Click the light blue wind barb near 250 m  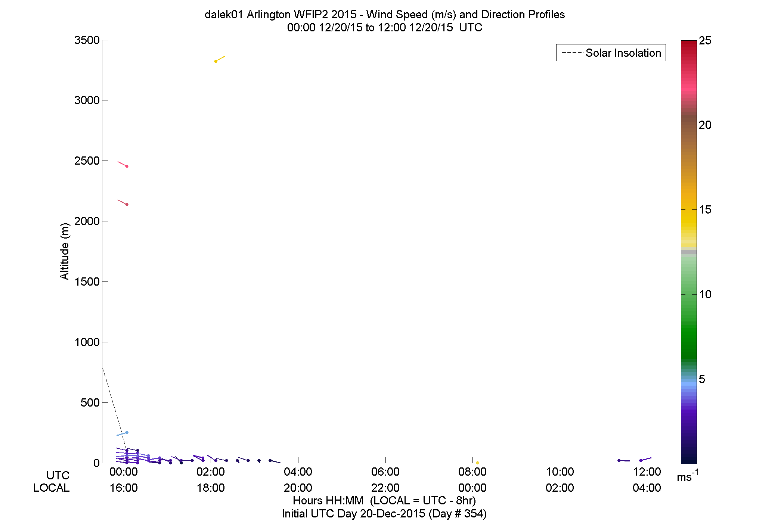(x=123, y=434)
